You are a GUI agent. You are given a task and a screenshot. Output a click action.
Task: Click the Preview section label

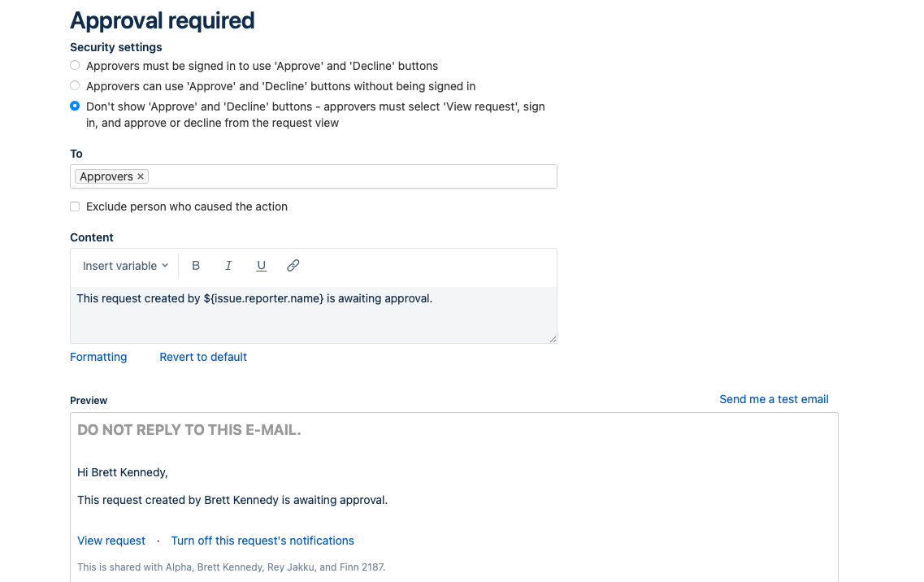coord(89,401)
